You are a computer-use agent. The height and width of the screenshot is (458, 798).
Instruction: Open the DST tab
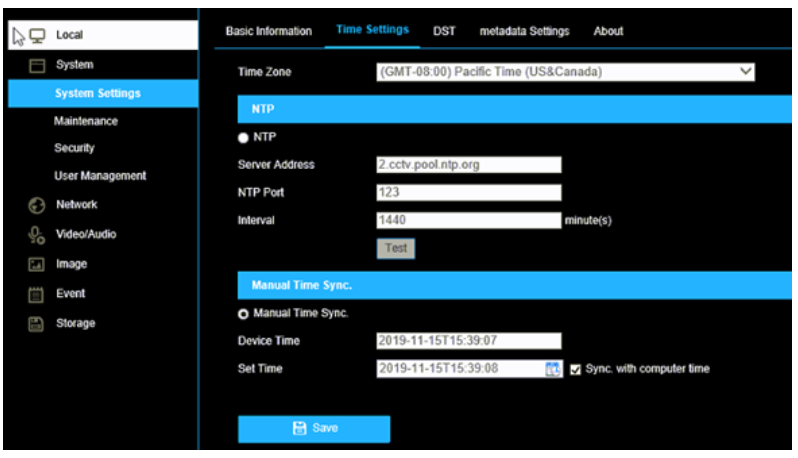point(444,31)
